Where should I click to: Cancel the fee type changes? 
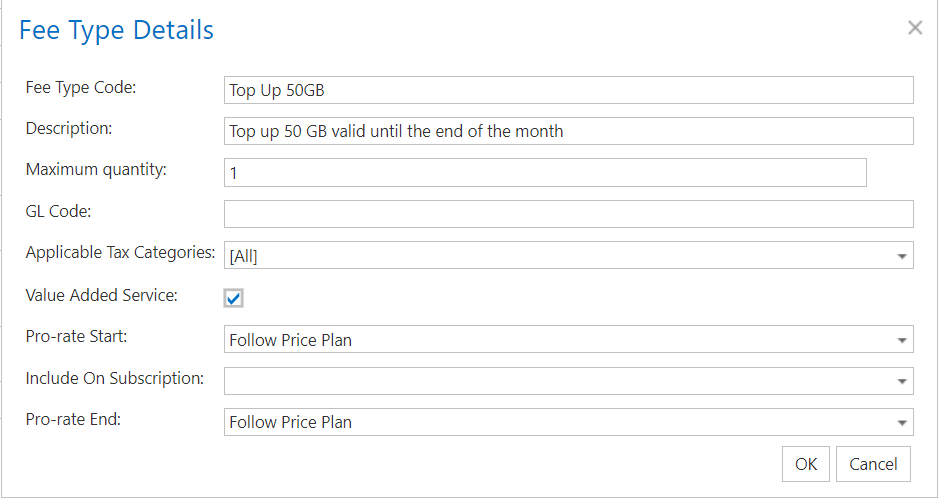pyautogui.click(x=873, y=464)
